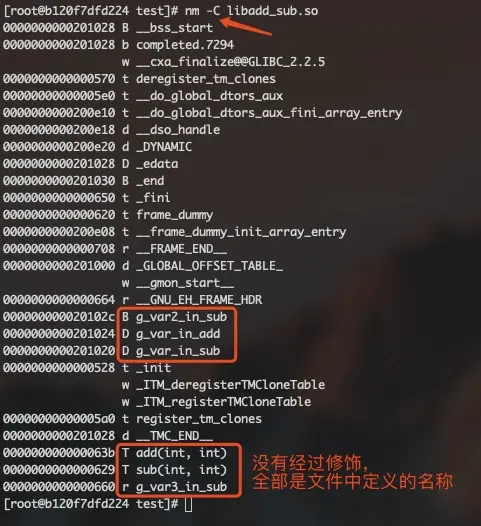The height and width of the screenshot is (526, 481).
Task: Click the nm -C libadd_sub.so command text
Action: click(252, 11)
